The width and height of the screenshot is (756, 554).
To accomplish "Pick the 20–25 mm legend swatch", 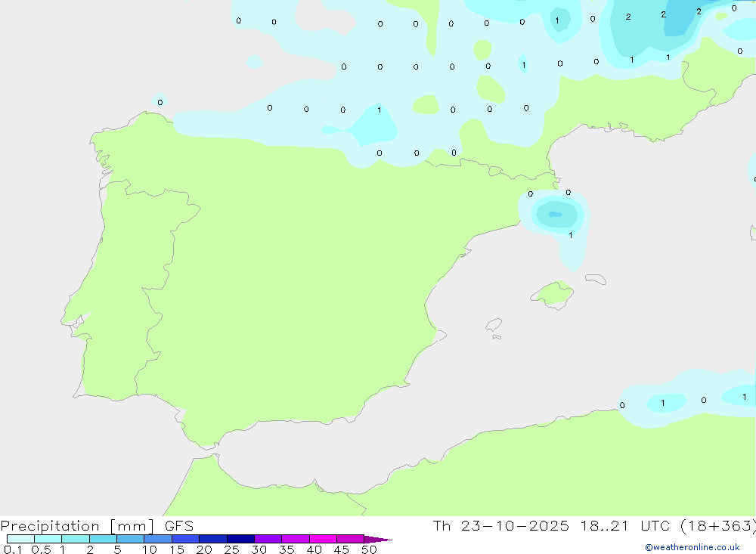I will (213, 539).
